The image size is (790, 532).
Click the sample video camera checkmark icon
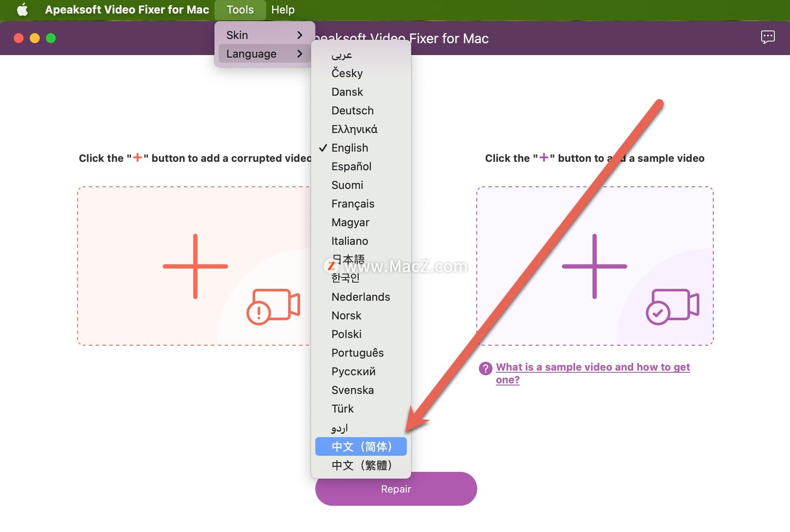click(x=673, y=307)
